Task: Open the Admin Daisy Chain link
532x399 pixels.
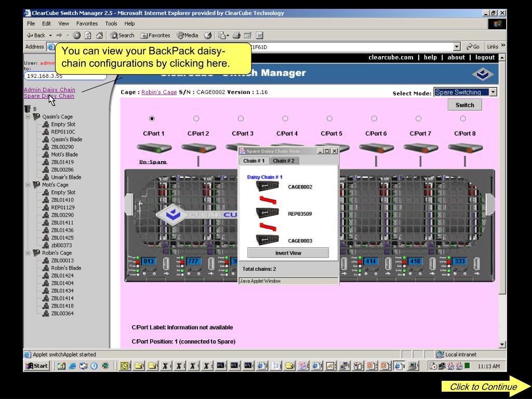Action: tap(49, 89)
